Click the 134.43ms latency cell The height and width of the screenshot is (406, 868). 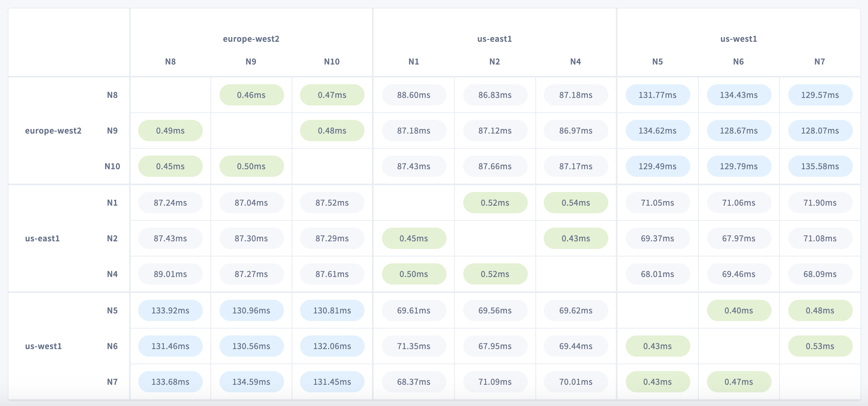[x=739, y=95]
